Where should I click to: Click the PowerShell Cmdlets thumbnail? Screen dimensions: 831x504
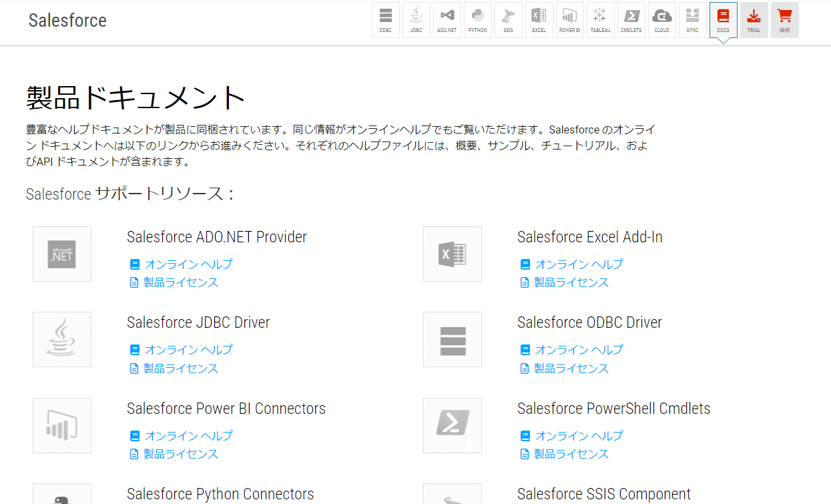click(453, 426)
